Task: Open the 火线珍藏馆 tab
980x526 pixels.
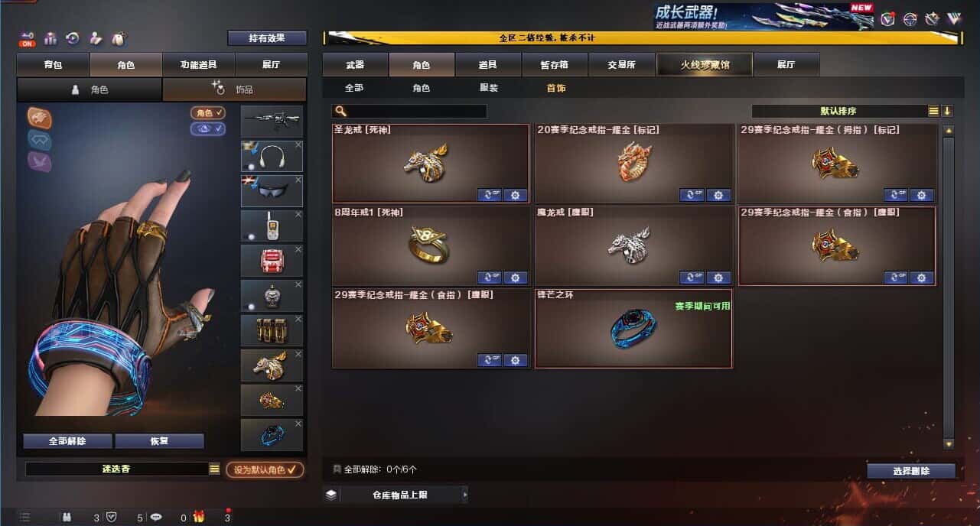Action: point(705,64)
